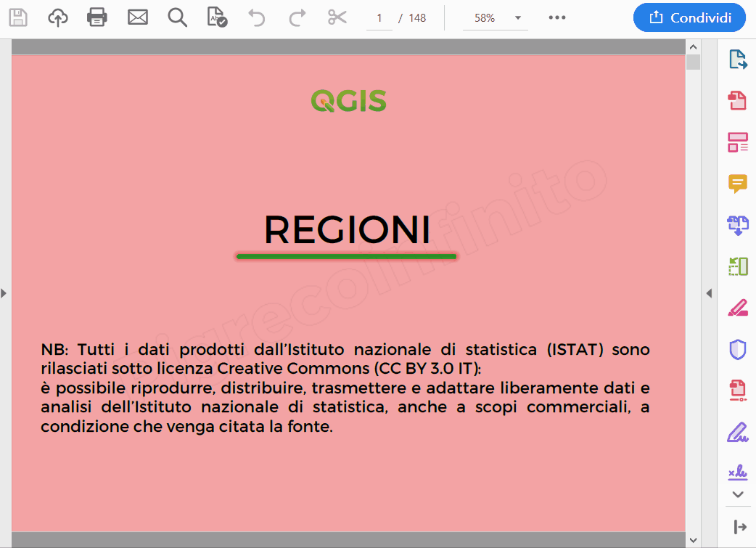Open the three-dots more tools menu
The width and height of the screenshot is (756, 548).
[556, 17]
